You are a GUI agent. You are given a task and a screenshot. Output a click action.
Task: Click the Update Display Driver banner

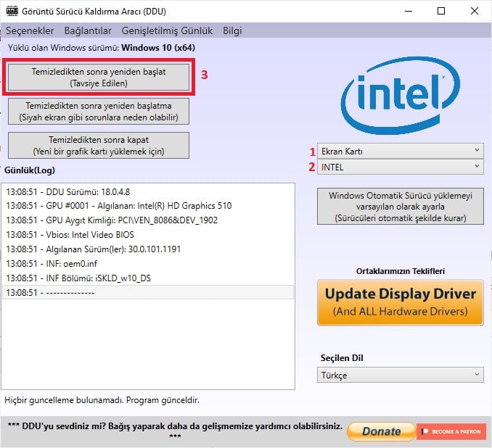(x=400, y=302)
